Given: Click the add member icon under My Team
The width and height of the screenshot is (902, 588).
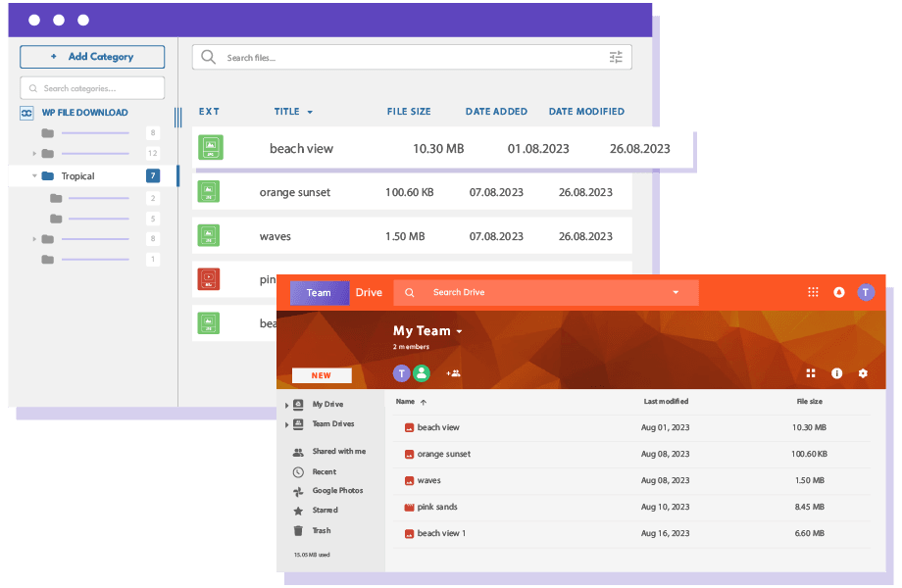Looking at the screenshot, I should tap(453, 373).
